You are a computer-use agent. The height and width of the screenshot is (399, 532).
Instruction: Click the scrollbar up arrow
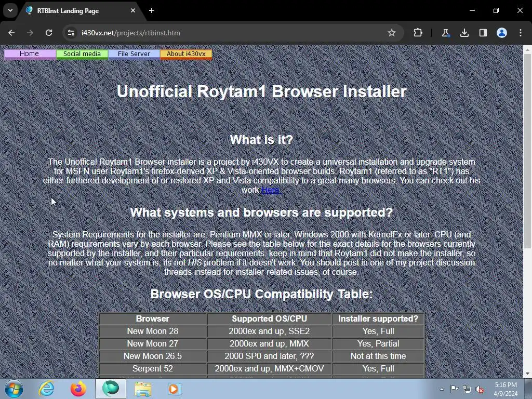tap(527, 50)
